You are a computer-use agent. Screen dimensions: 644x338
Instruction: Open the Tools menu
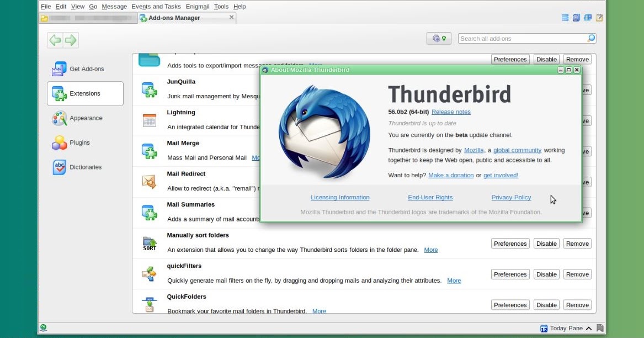click(221, 7)
